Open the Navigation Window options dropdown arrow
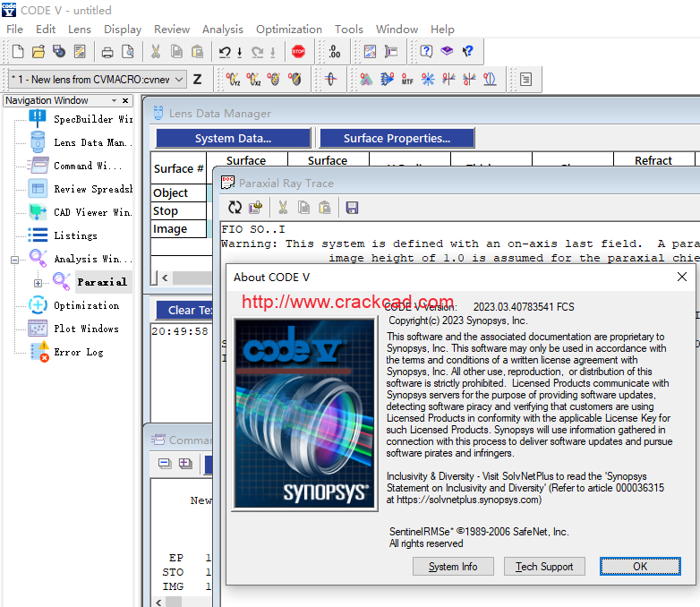The image size is (700, 607). tap(114, 100)
